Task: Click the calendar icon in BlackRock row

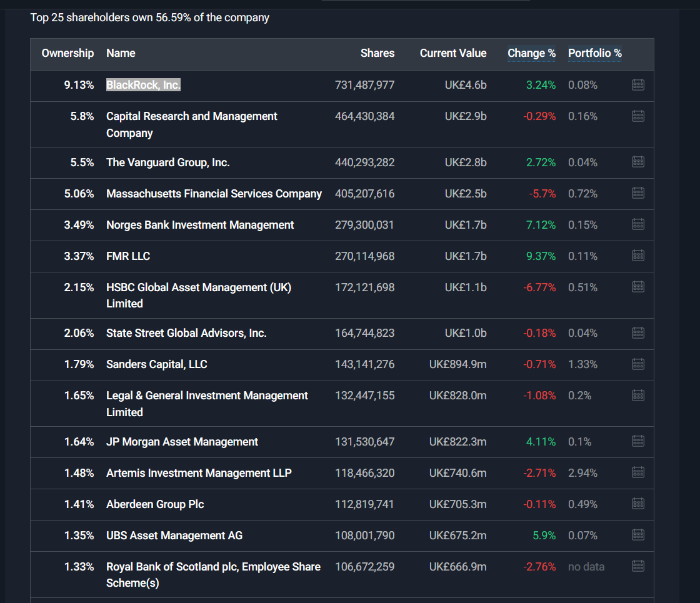Action: (637, 85)
